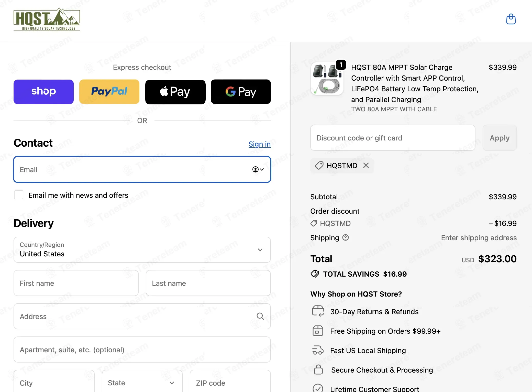Click the product thumbnail image

coord(327,79)
